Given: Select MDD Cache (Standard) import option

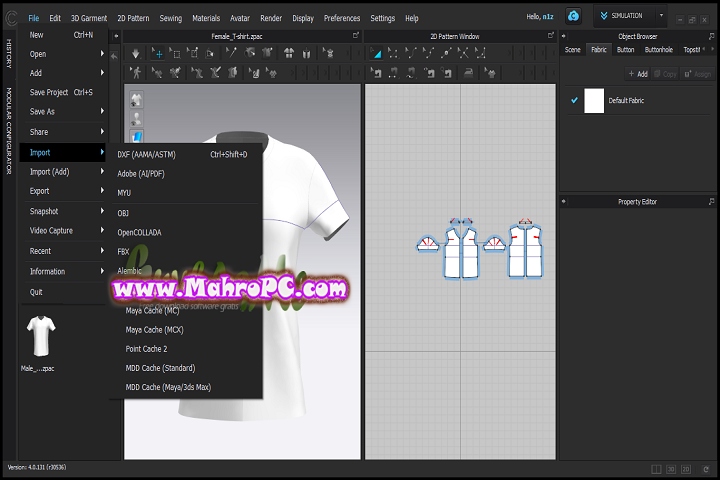Looking at the screenshot, I should pos(186,368).
